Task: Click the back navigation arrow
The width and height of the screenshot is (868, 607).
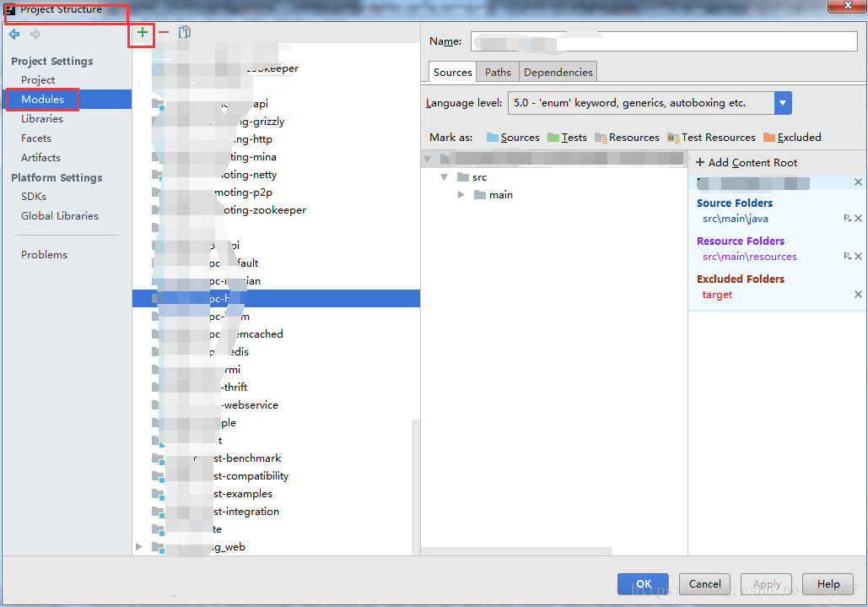Action: coord(14,35)
